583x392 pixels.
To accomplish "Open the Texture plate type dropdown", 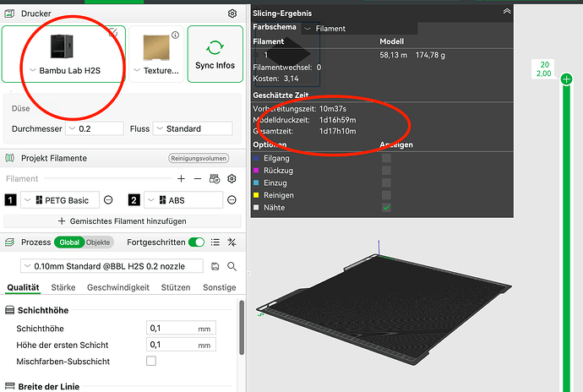I will coord(156,71).
